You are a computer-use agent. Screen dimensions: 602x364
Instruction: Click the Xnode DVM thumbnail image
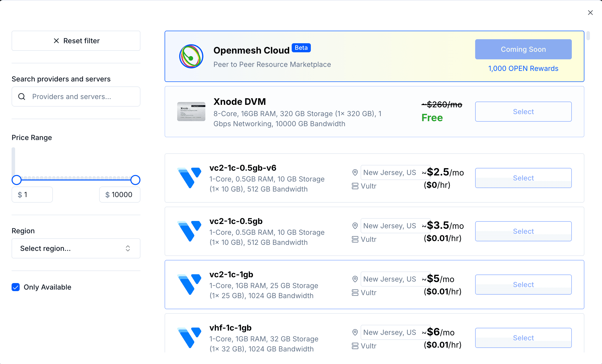(x=191, y=112)
